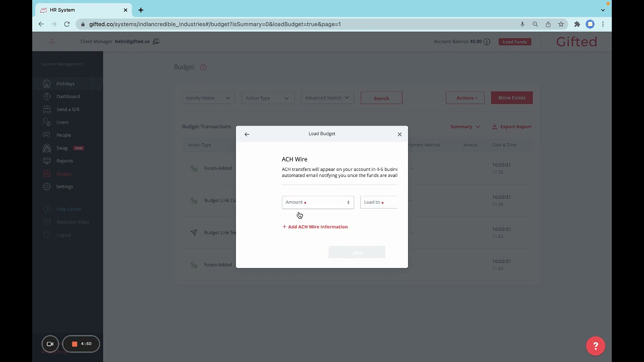Screen dimensions: 644x362
Task: Open People in the sidebar
Action: pos(63,135)
